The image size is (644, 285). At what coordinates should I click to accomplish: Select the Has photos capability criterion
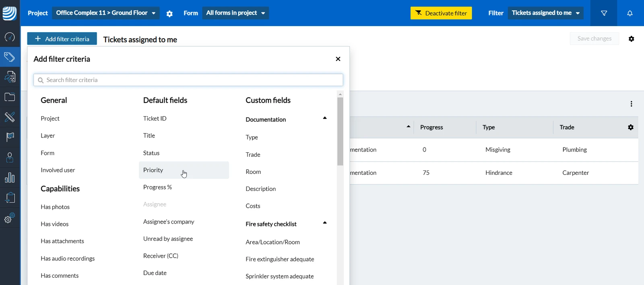point(55,207)
